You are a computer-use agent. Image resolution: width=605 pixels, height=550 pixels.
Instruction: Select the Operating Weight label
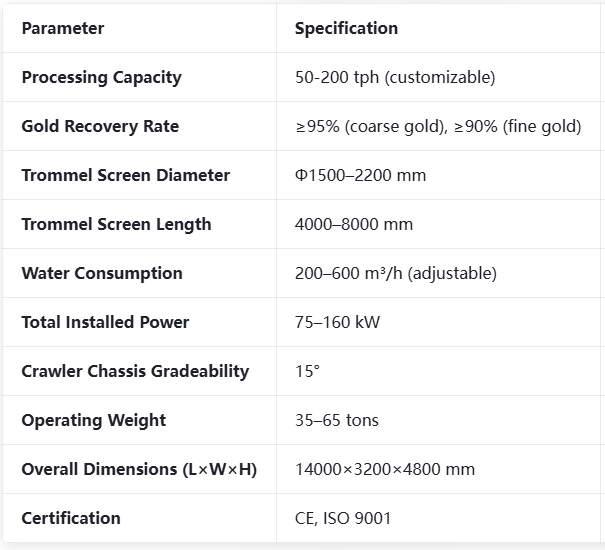point(94,420)
